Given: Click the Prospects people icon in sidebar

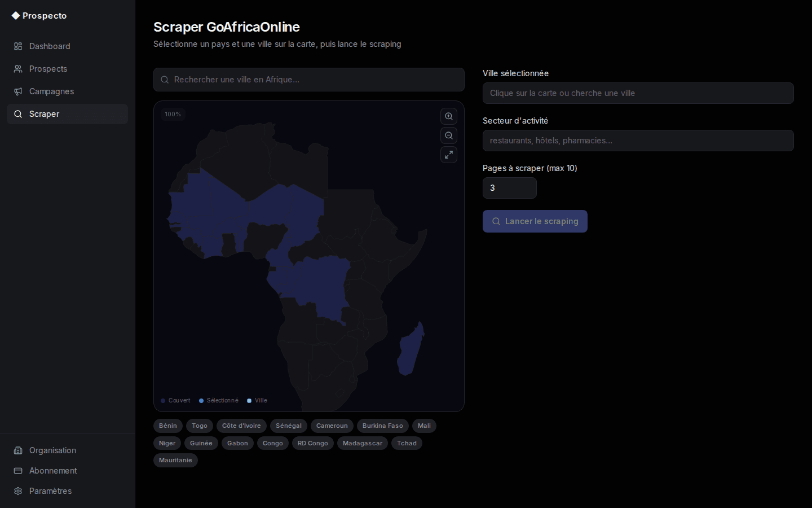Looking at the screenshot, I should click(x=18, y=69).
